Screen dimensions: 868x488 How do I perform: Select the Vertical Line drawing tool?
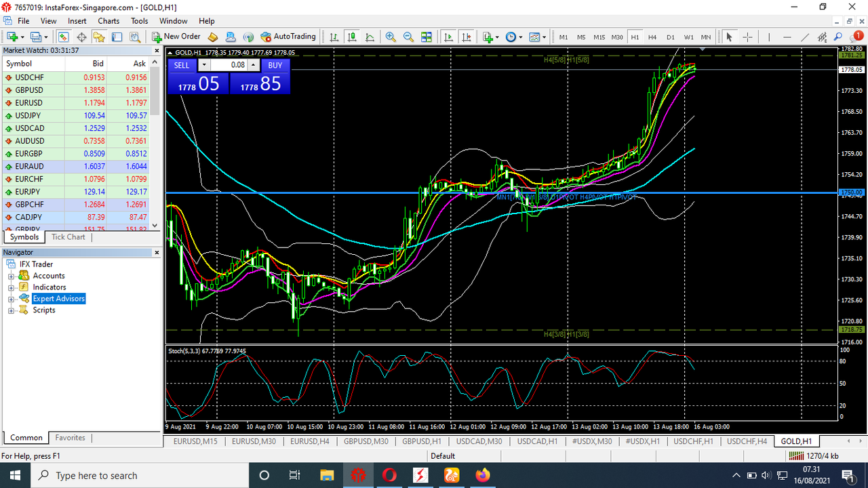pos(769,37)
